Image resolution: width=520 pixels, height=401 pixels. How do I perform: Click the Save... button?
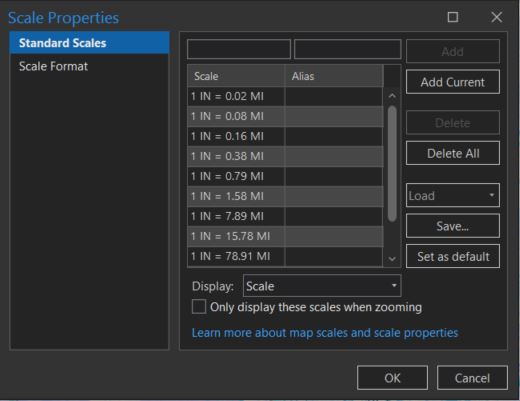click(453, 226)
